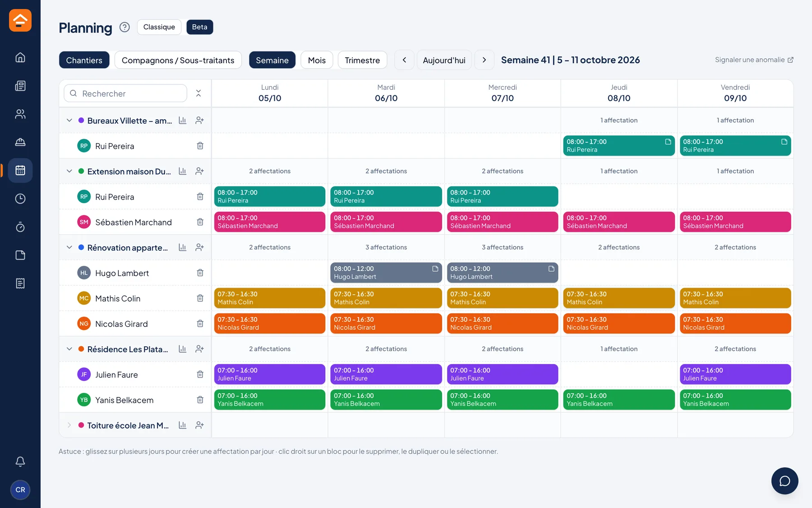Open Hugo Lambert's Mardi 08:00-12:00 block
Viewport: 812px width, 508px height.
[386, 273]
